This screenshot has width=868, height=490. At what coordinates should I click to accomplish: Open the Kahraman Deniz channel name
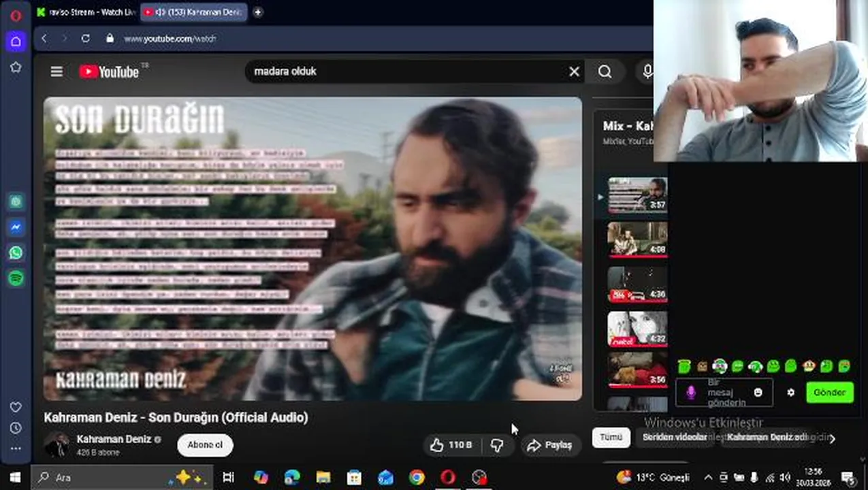point(114,440)
